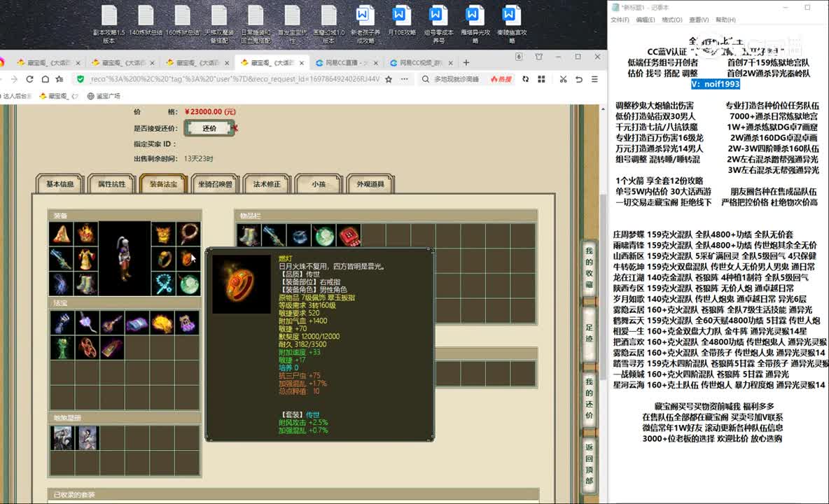Open the browser hamburger menu
The image size is (829, 504).
pyautogui.click(x=594, y=79)
